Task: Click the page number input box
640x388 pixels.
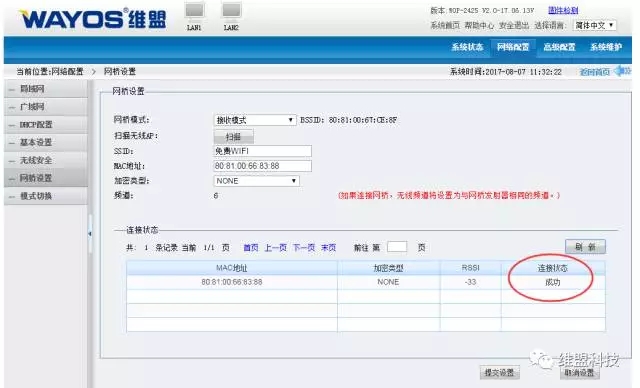Action: (397, 247)
